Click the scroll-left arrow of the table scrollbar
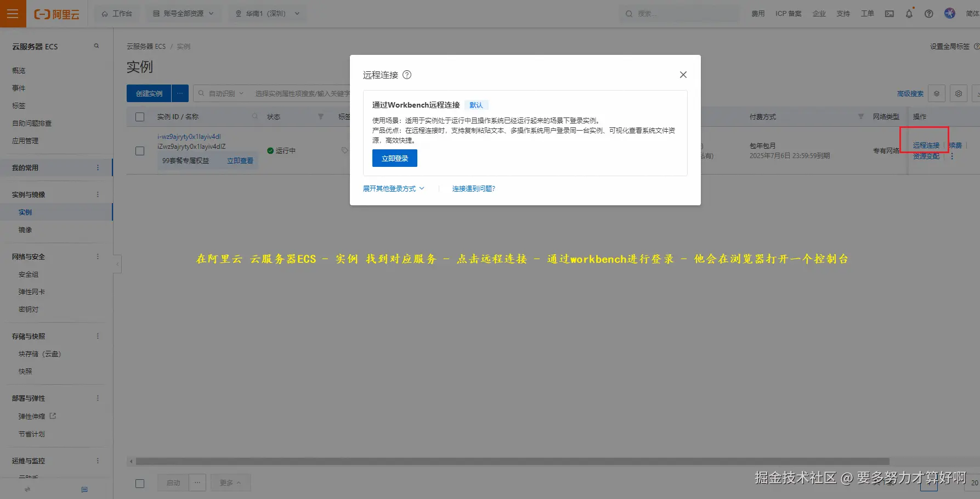 131,462
